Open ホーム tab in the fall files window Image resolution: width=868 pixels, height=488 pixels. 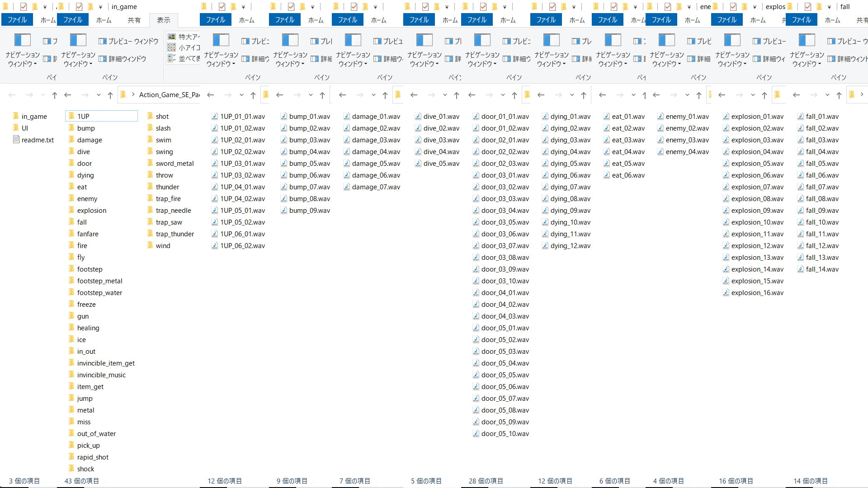pyautogui.click(x=832, y=20)
